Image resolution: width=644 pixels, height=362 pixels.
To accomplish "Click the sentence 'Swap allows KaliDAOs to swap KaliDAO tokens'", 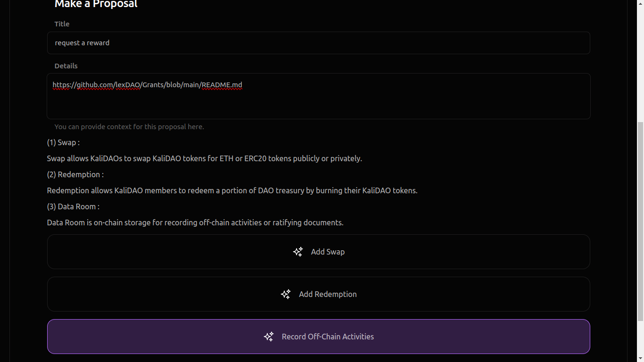I will point(205,158).
